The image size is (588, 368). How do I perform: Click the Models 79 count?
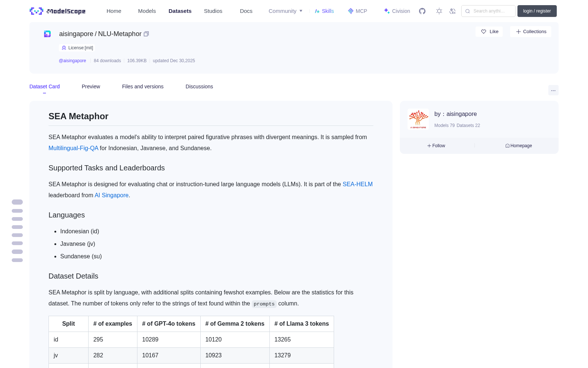pyautogui.click(x=444, y=125)
